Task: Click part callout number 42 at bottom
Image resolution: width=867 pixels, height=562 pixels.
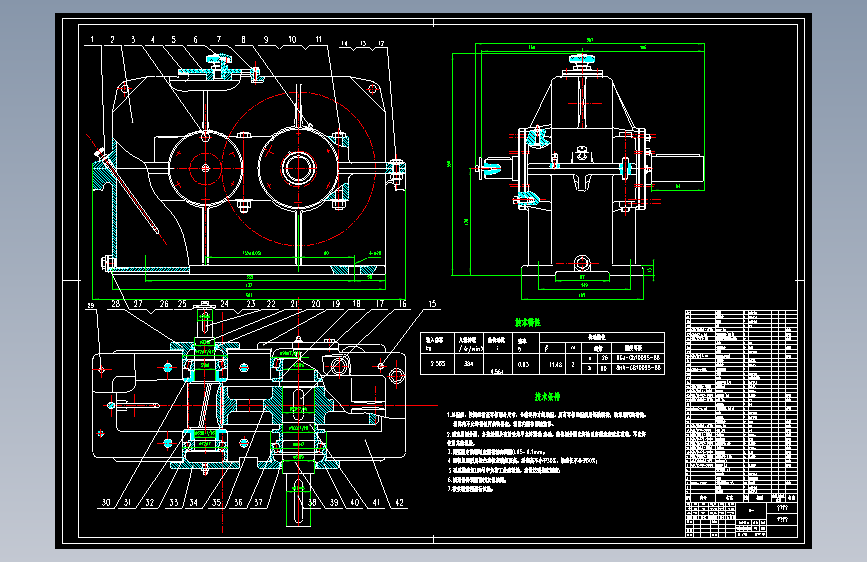Action: coord(399,503)
